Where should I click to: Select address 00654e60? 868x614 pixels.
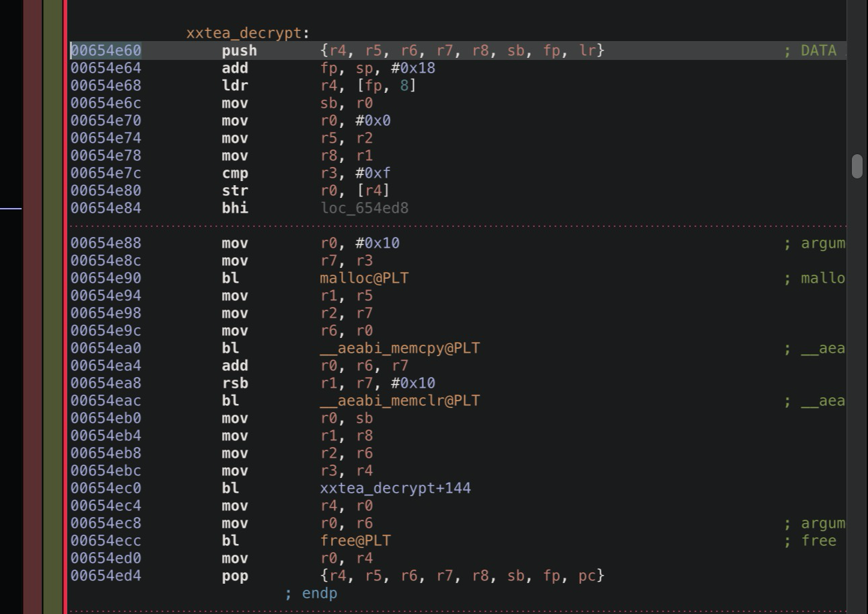[x=106, y=50]
